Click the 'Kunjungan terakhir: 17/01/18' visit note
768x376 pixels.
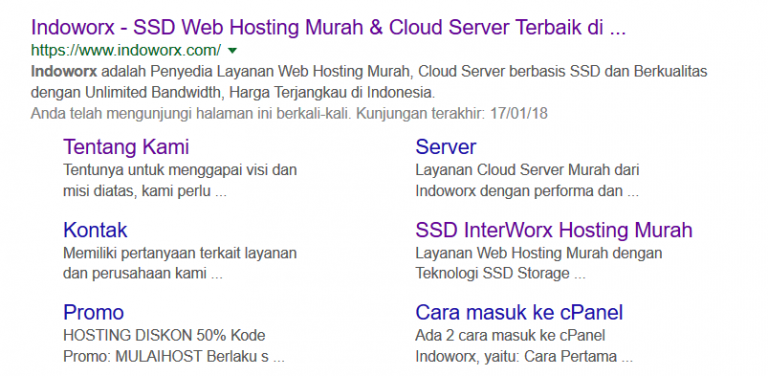point(452,114)
